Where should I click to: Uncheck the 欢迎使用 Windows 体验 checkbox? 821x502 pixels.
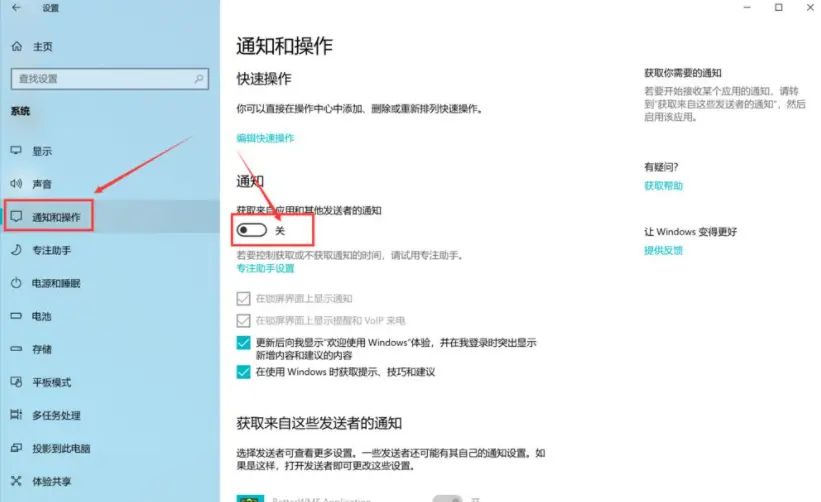tap(243, 342)
